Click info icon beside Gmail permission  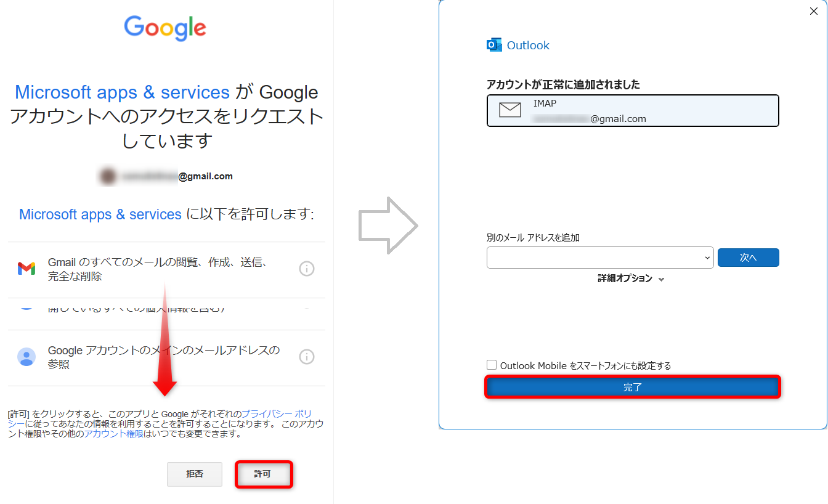coord(306,269)
